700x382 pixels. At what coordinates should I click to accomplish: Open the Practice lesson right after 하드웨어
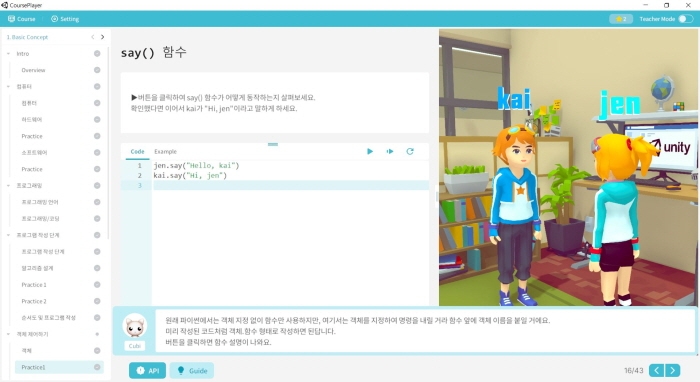32,136
